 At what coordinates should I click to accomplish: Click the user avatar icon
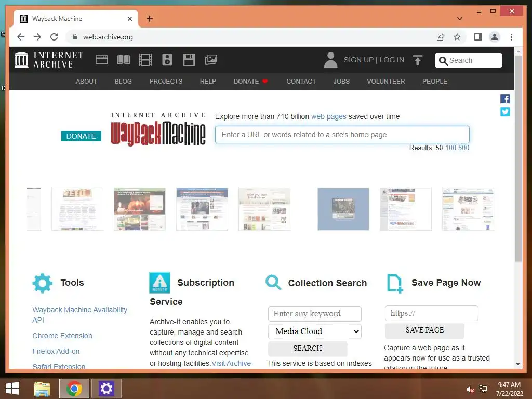330,60
